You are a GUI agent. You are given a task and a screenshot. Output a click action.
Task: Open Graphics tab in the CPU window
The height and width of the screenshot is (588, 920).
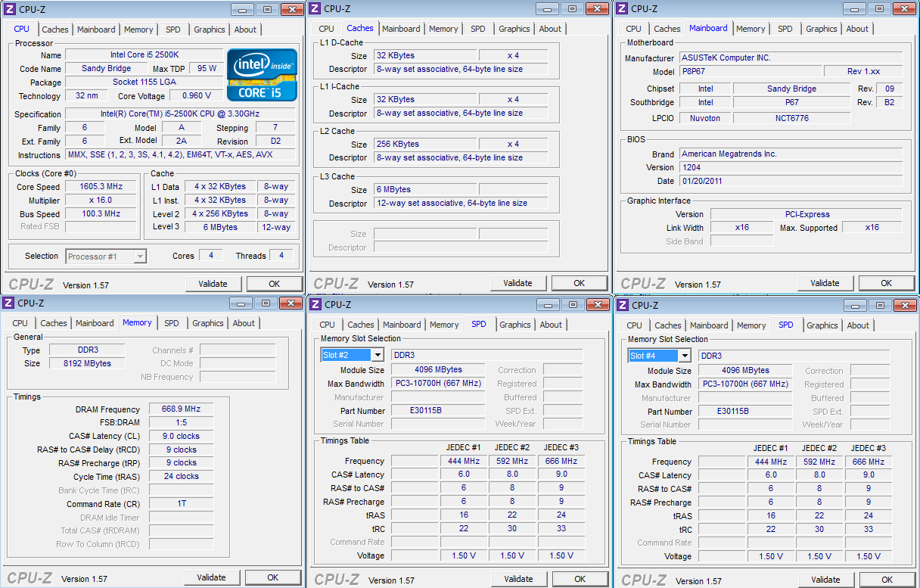pyautogui.click(x=210, y=30)
